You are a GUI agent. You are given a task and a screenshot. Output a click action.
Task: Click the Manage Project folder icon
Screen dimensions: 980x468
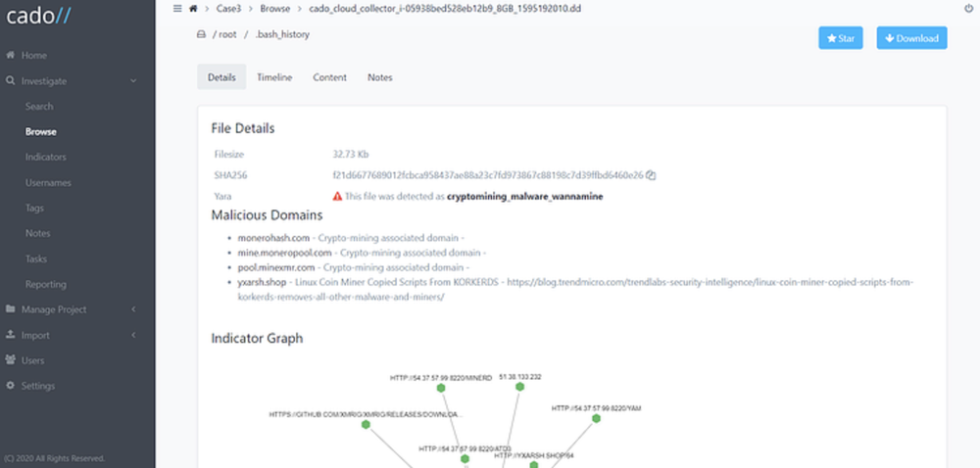click(x=10, y=308)
